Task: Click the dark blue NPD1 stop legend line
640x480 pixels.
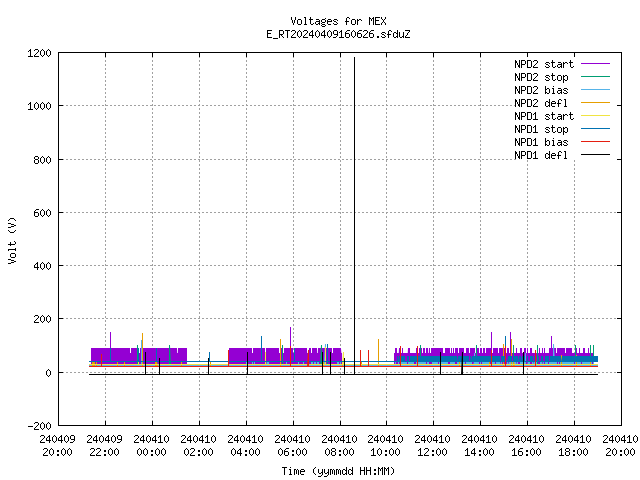Action: coord(596,129)
